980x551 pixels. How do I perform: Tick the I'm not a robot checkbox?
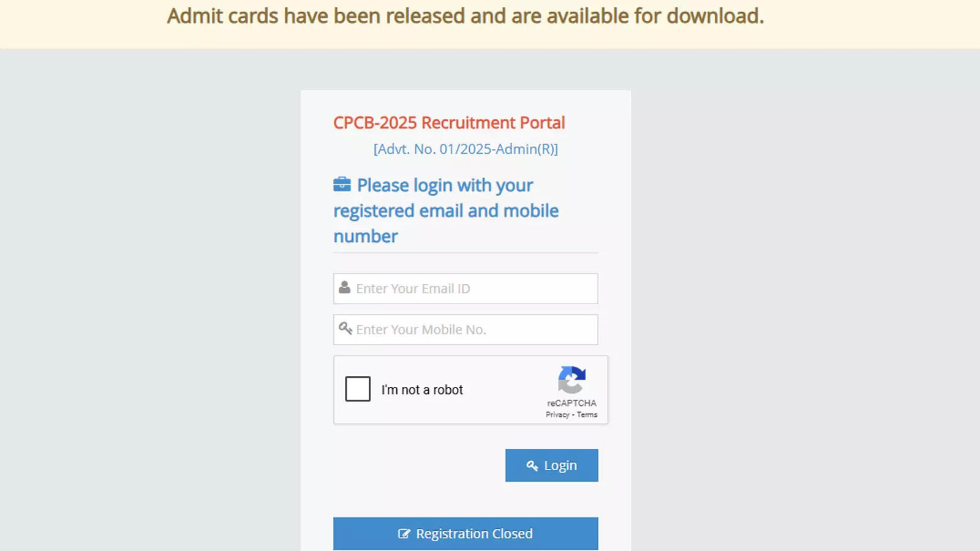pos(358,389)
